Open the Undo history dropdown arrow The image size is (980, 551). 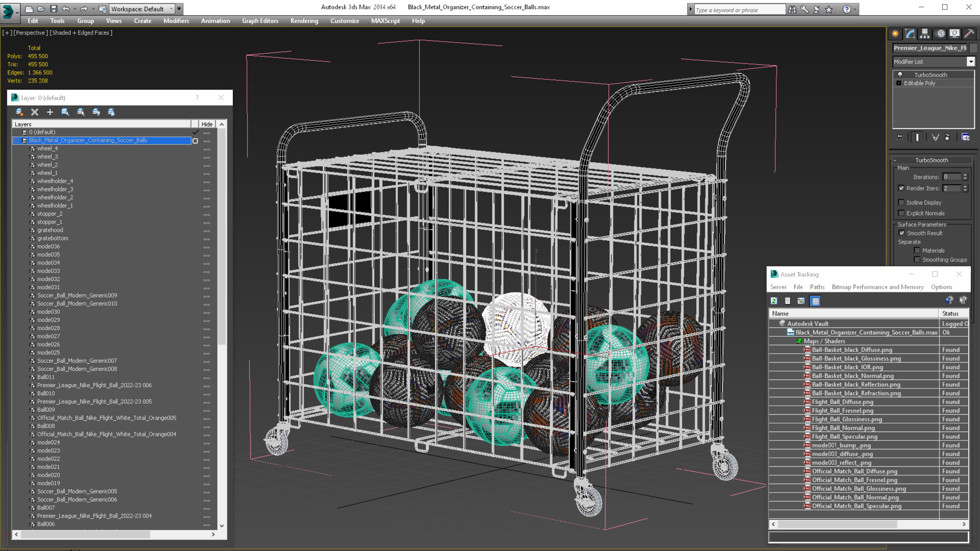[75, 9]
